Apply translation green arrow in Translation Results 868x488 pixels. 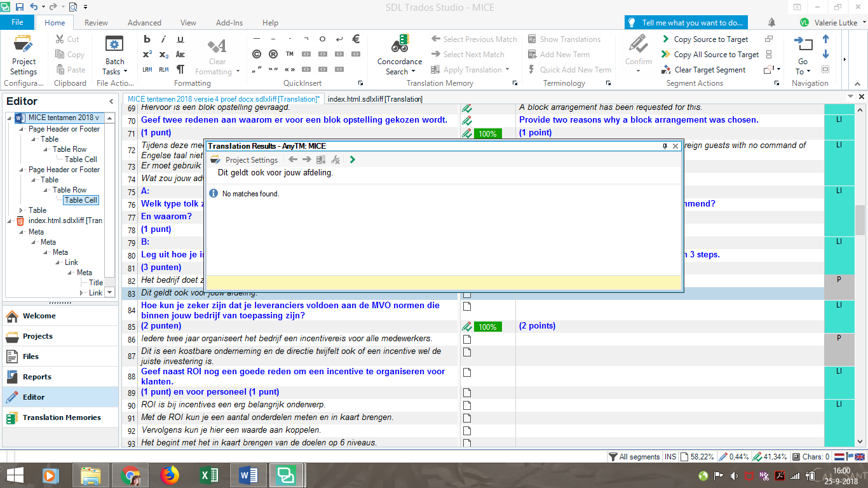353,160
